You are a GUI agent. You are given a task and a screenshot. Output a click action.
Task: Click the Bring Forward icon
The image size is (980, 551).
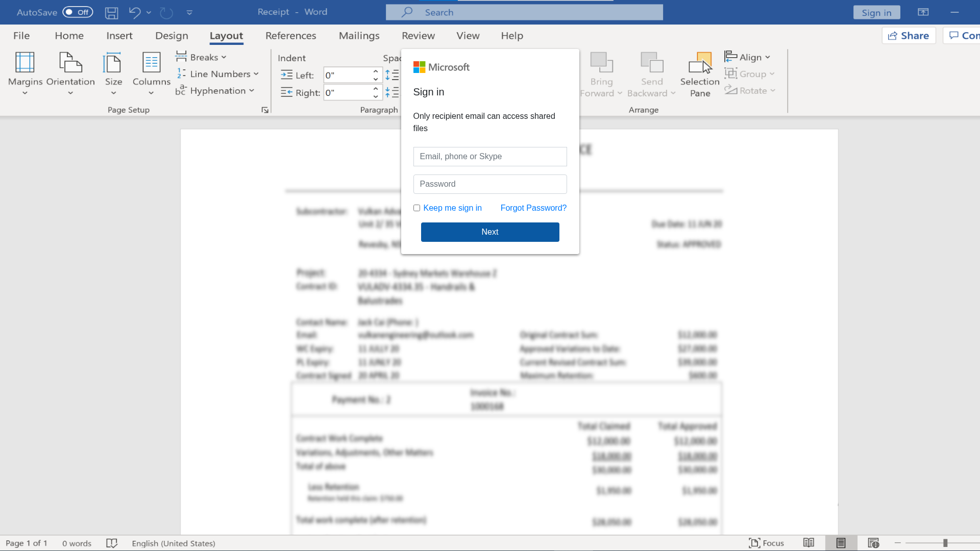[601, 62]
